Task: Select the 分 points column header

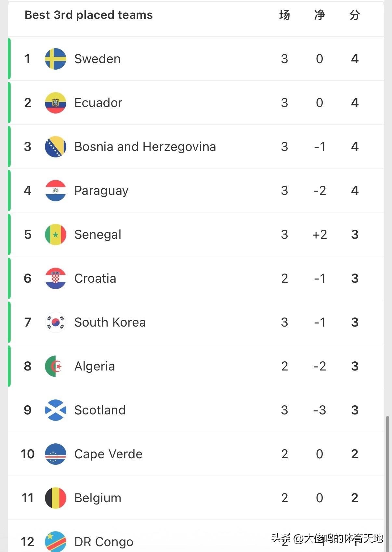Action: 355,15
